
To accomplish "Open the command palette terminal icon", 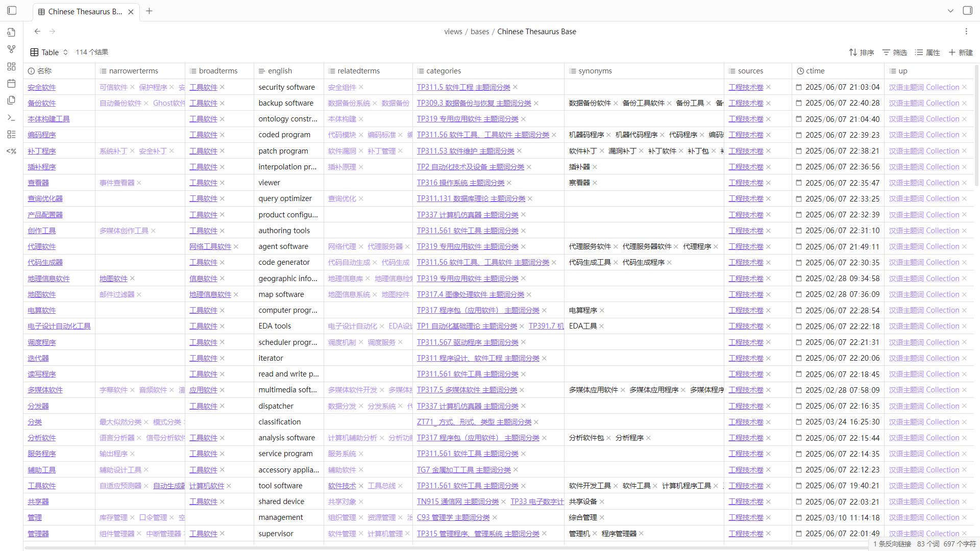I will click(11, 117).
